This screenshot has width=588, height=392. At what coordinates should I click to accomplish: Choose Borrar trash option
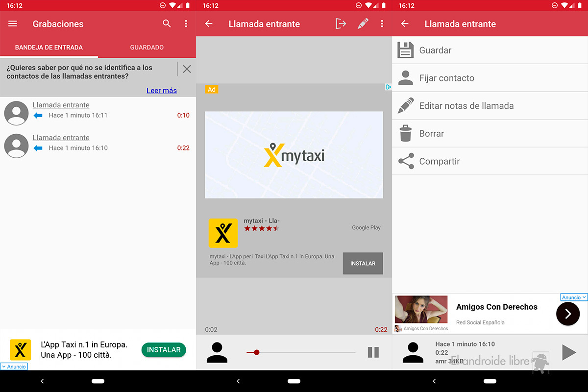pos(431,133)
